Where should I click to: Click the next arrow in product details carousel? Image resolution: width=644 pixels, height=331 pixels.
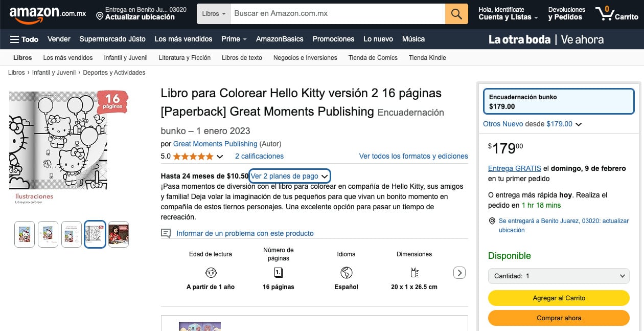click(x=459, y=273)
